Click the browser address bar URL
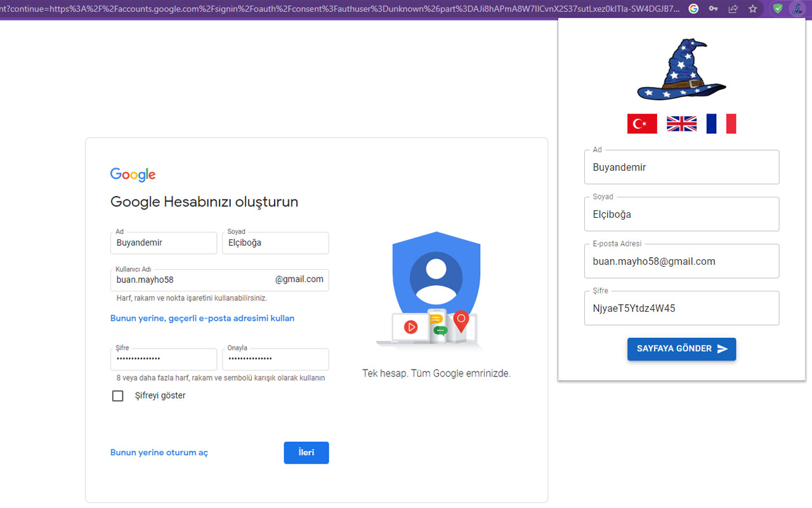The image size is (812, 508). click(x=340, y=9)
